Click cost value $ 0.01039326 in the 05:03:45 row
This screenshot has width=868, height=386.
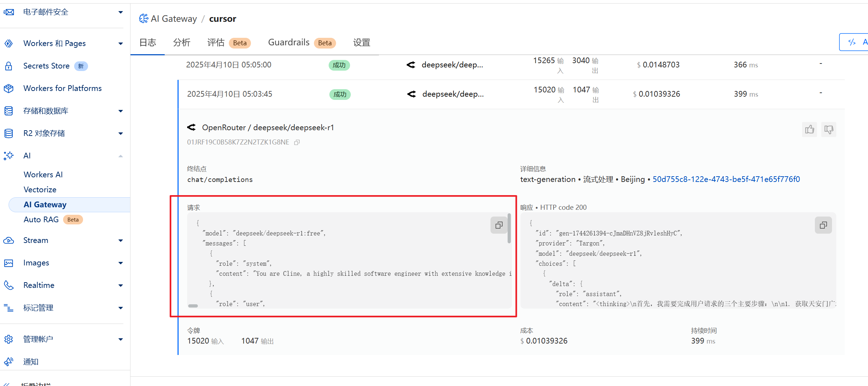(x=656, y=94)
